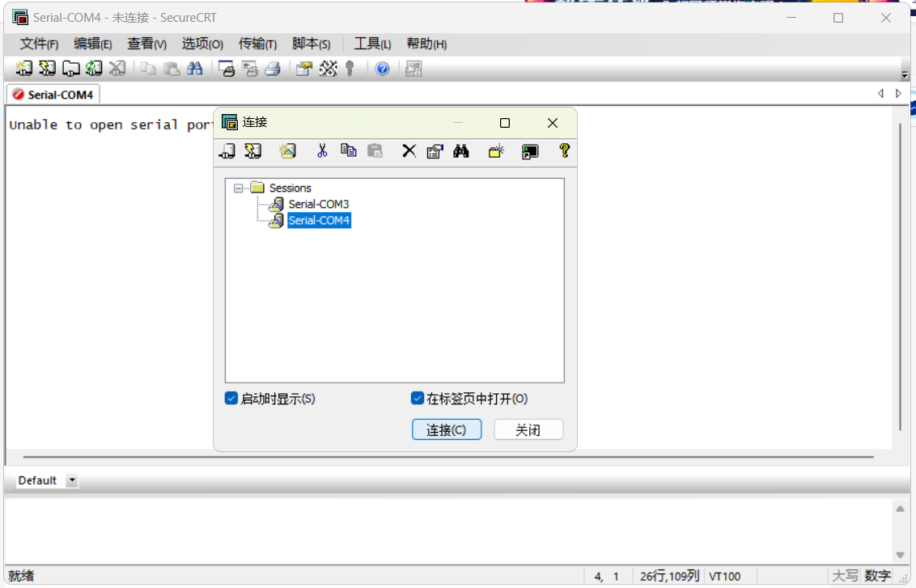The width and height of the screenshot is (916, 588).
Task: Click the New Folder icon in Connect dialog
Action: (x=494, y=150)
